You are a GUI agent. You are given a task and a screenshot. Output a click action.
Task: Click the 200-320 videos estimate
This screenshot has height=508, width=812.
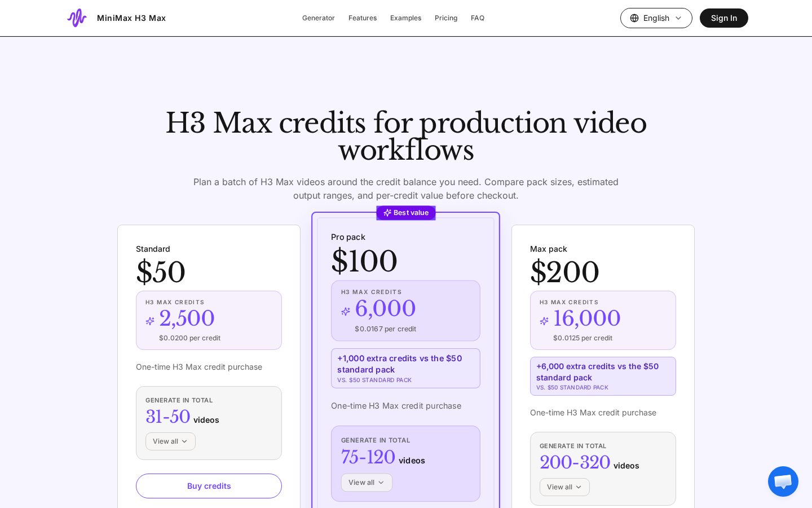tap(589, 463)
